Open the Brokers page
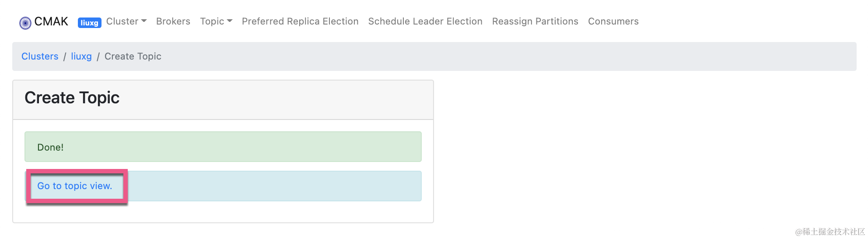This screenshot has width=868, height=239. [173, 21]
